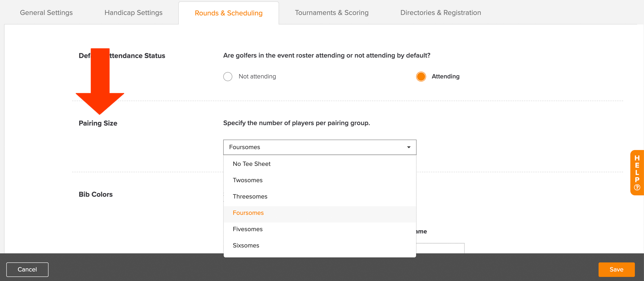
Task: Select the Attending radio button
Action: 421,76
